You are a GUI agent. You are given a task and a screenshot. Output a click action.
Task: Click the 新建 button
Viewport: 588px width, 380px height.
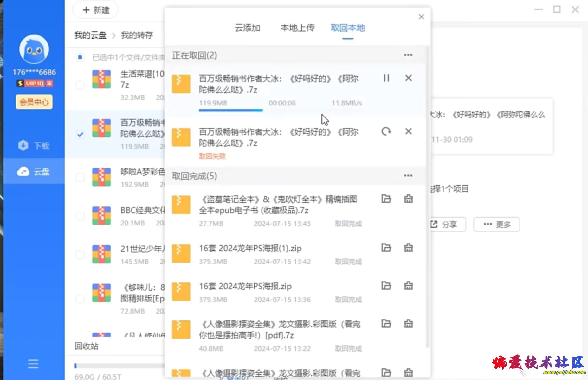click(96, 10)
